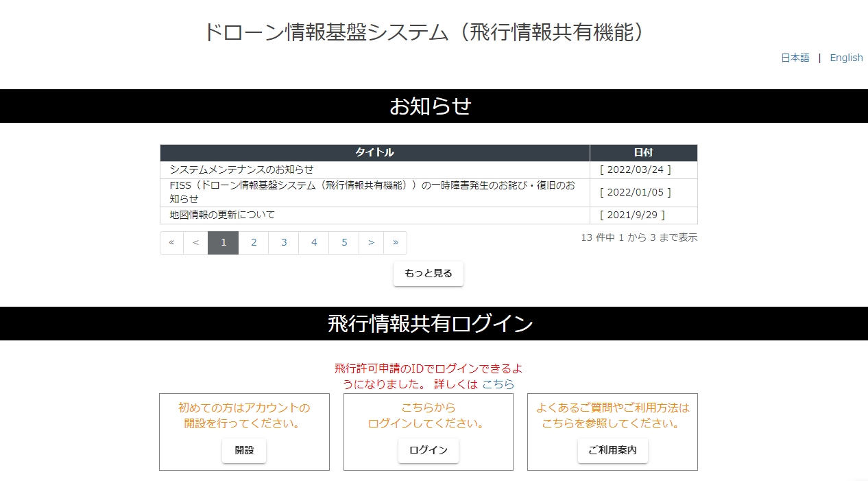Click the こちらからログインしてください text

[429, 416]
